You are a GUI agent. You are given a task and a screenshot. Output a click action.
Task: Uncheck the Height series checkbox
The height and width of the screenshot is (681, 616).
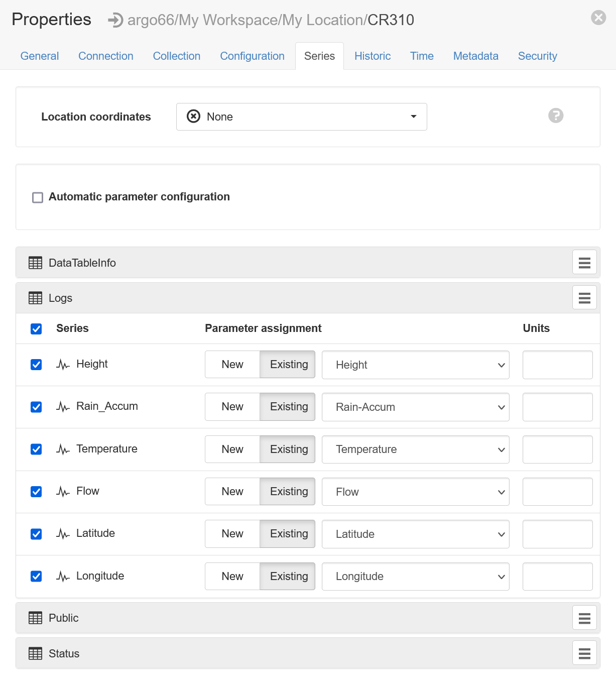click(36, 365)
